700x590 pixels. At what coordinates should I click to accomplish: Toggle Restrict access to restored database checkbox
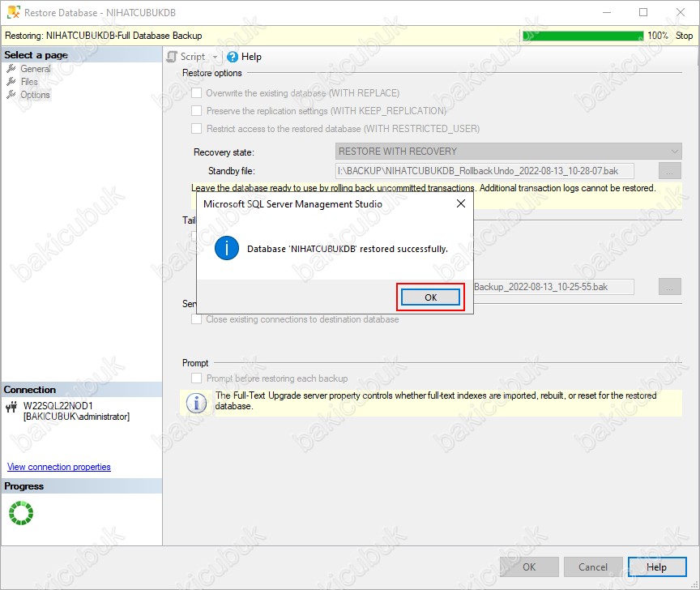(196, 129)
